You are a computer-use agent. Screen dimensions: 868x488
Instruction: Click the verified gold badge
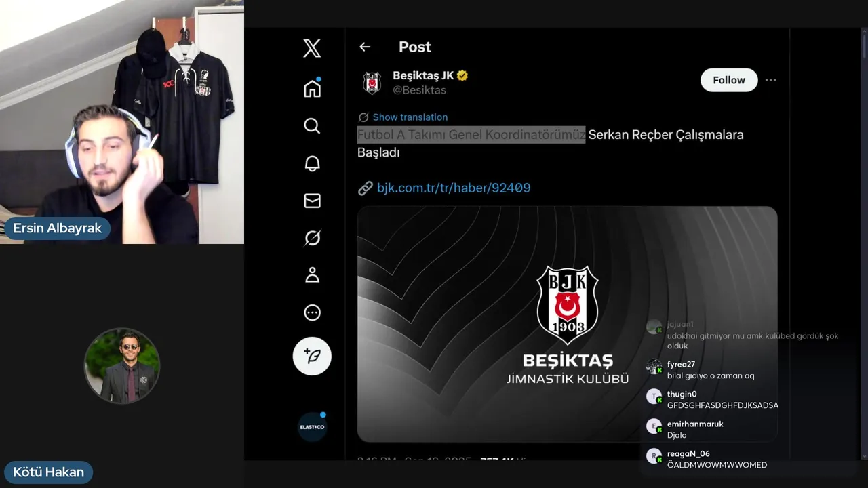(462, 75)
